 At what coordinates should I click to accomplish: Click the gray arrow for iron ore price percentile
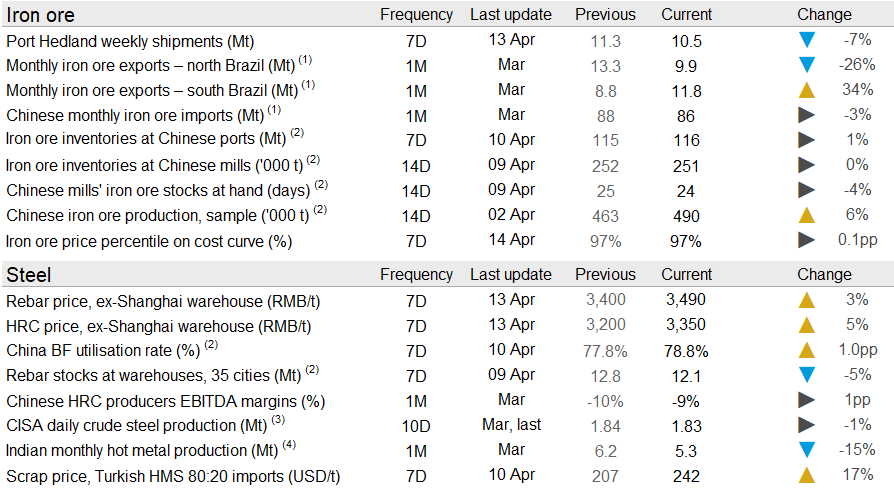tap(806, 240)
